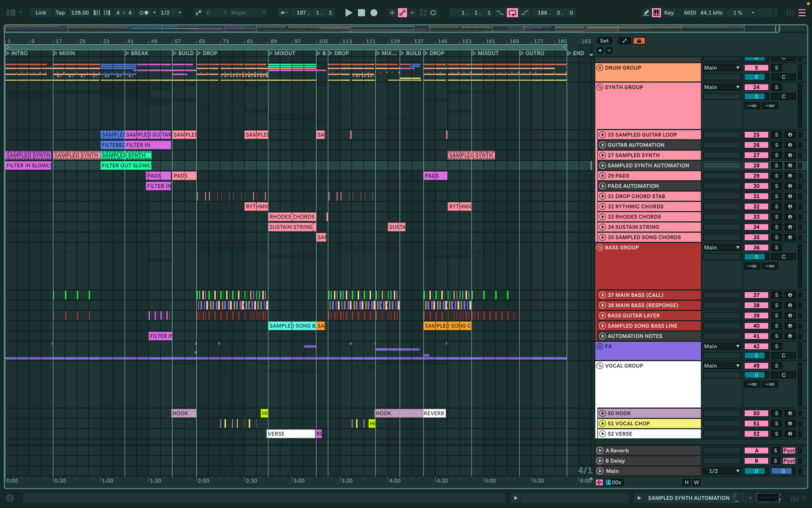The image size is (812, 508).
Task: Select the INTRO locator
Action: click(x=17, y=53)
